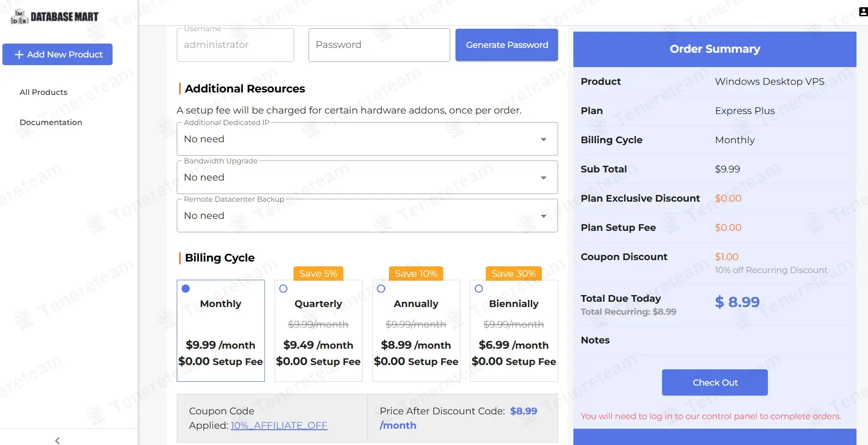Click the Coupon Discount $1.00 value
868x445 pixels.
pos(727,257)
